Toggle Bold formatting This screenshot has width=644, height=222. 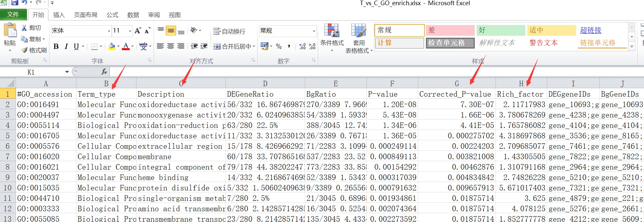[x=56, y=47]
